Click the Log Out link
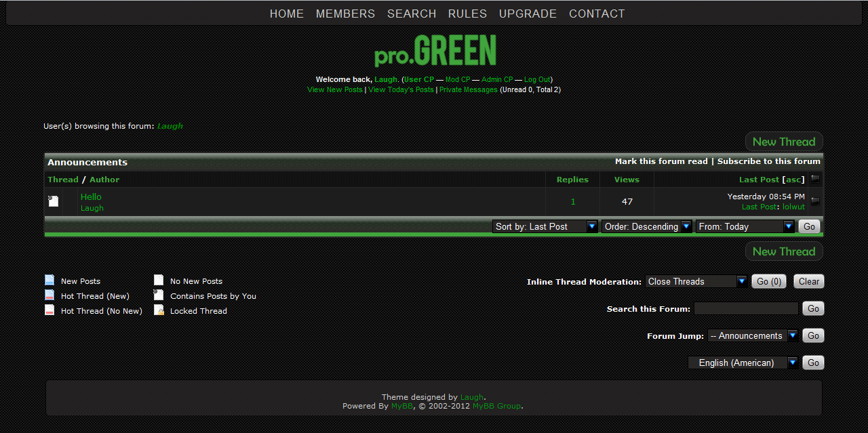The height and width of the screenshot is (433, 868). coord(537,79)
